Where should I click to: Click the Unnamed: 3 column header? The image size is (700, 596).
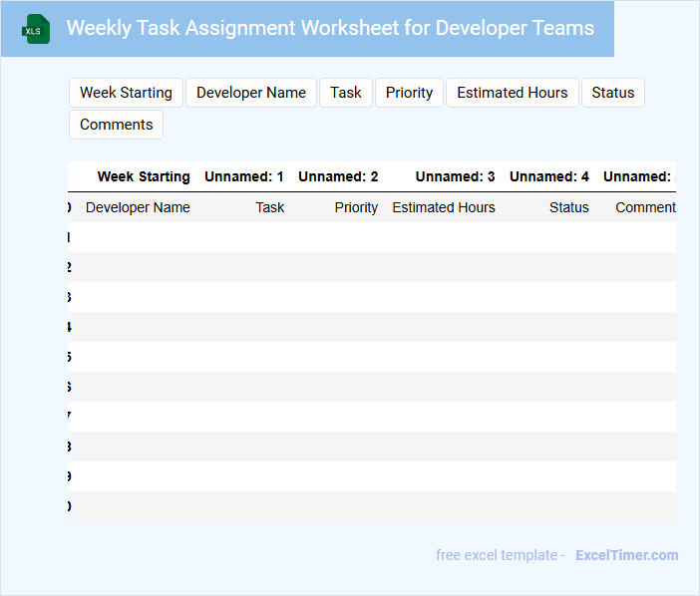click(x=455, y=176)
